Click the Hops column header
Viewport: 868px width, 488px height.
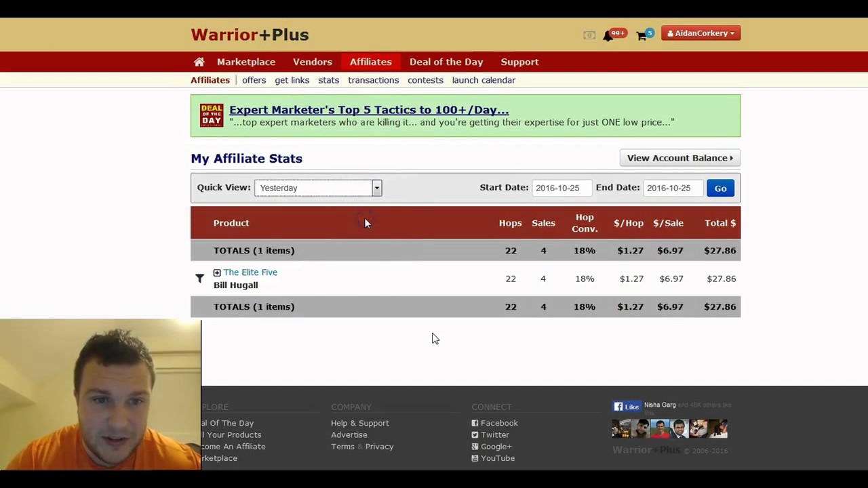[511, 223]
